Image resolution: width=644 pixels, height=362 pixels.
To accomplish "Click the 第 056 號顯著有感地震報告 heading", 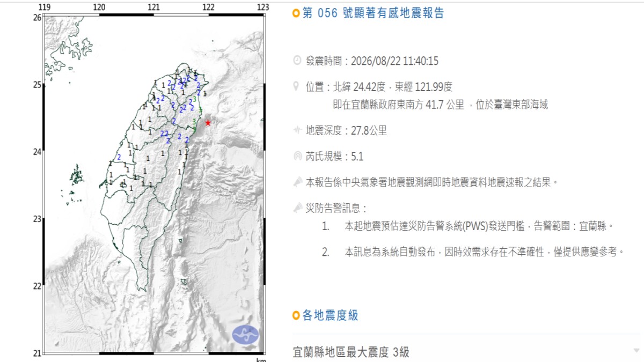I will [x=374, y=14].
